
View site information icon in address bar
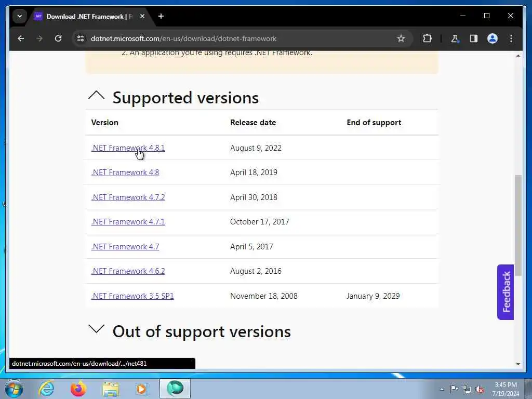(x=81, y=38)
